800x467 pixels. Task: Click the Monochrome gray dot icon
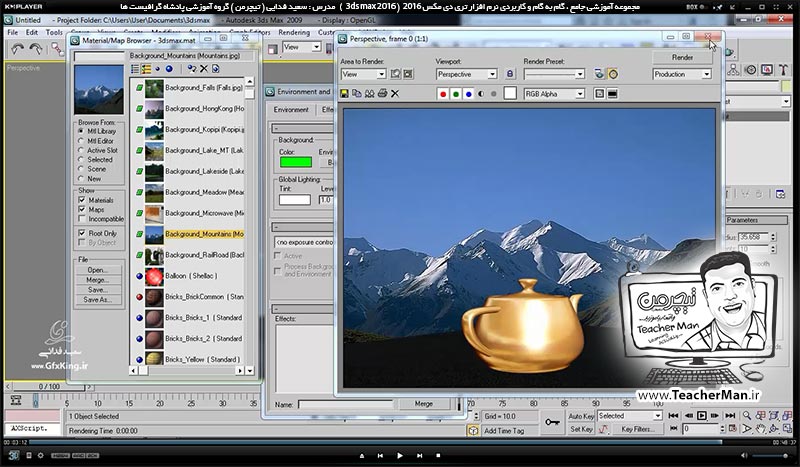[x=493, y=94]
